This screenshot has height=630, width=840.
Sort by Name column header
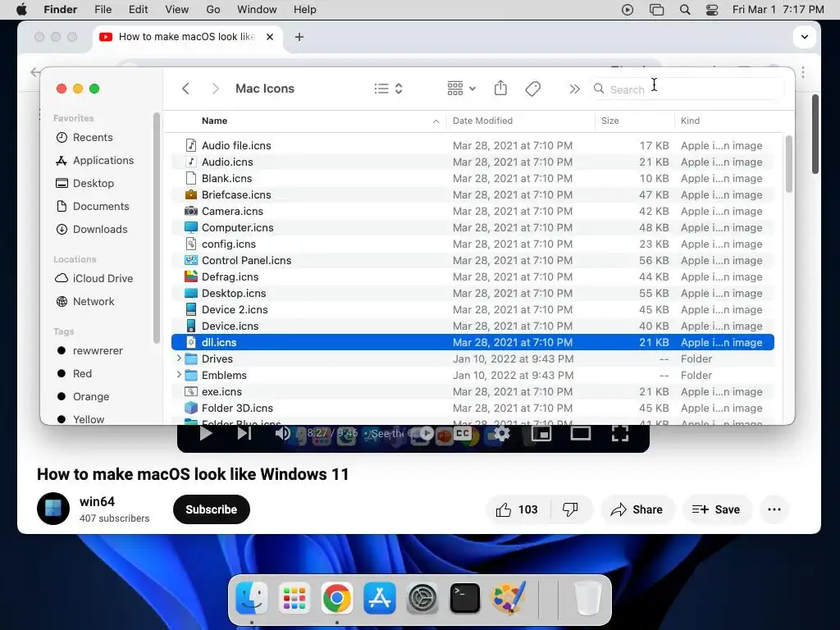[x=214, y=121]
